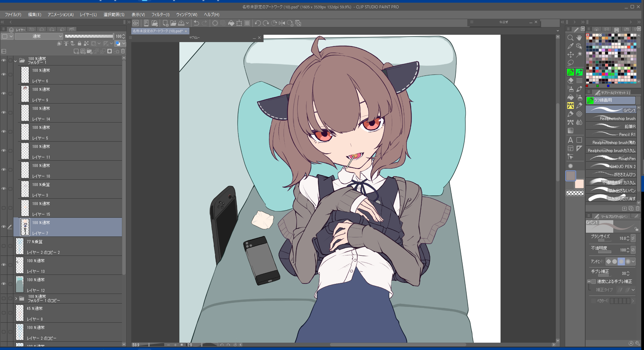The height and width of the screenshot is (350, 644).
Task: Open the フィルター(I) menu
Action: (x=160, y=15)
